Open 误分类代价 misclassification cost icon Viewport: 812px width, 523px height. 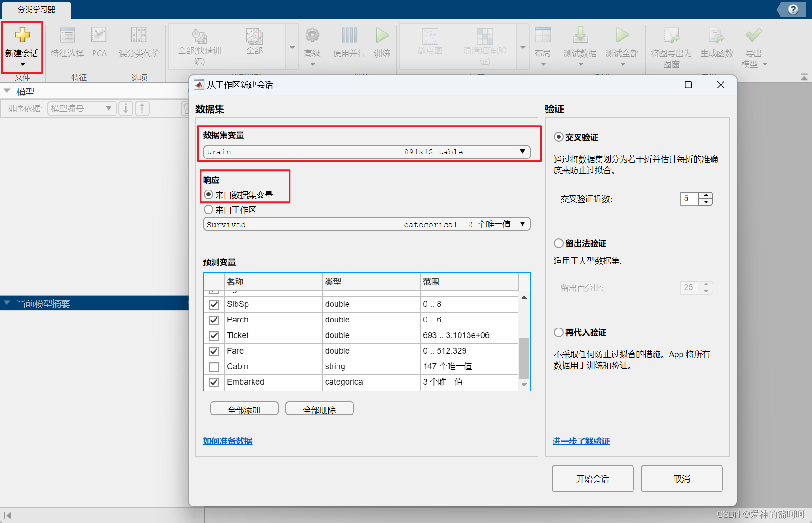pos(139,35)
